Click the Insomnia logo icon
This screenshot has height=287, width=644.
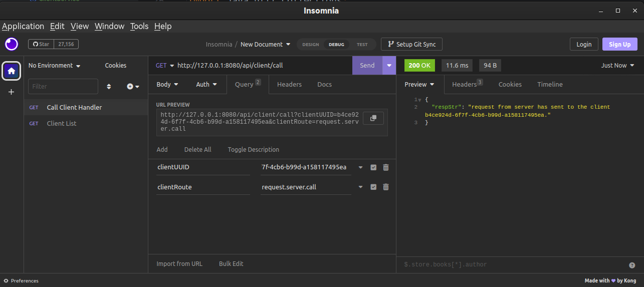[x=12, y=44]
